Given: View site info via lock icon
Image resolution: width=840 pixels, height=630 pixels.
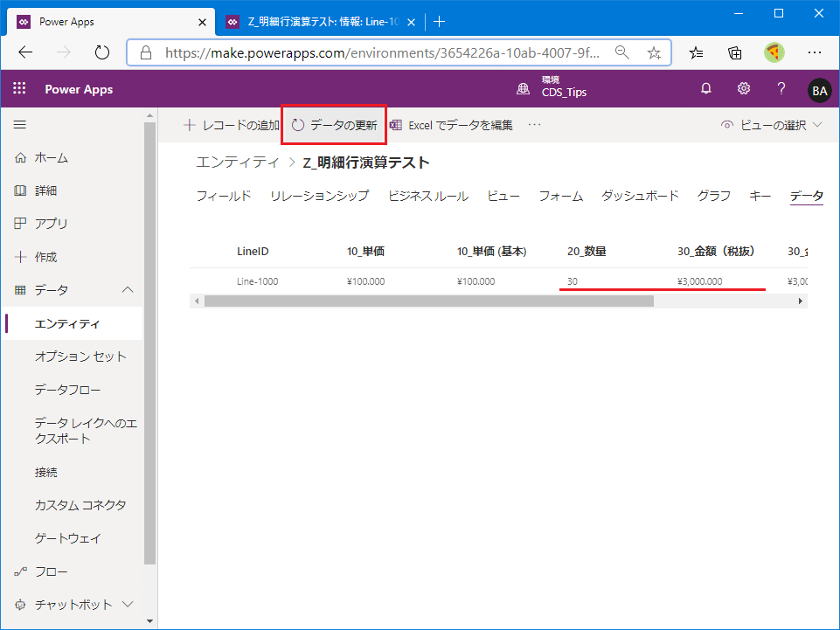Looking at the screenshot, I should click(146, 52).
